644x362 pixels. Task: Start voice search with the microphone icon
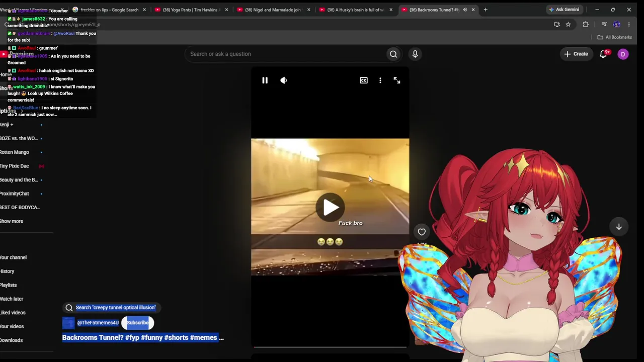[415, 54]
